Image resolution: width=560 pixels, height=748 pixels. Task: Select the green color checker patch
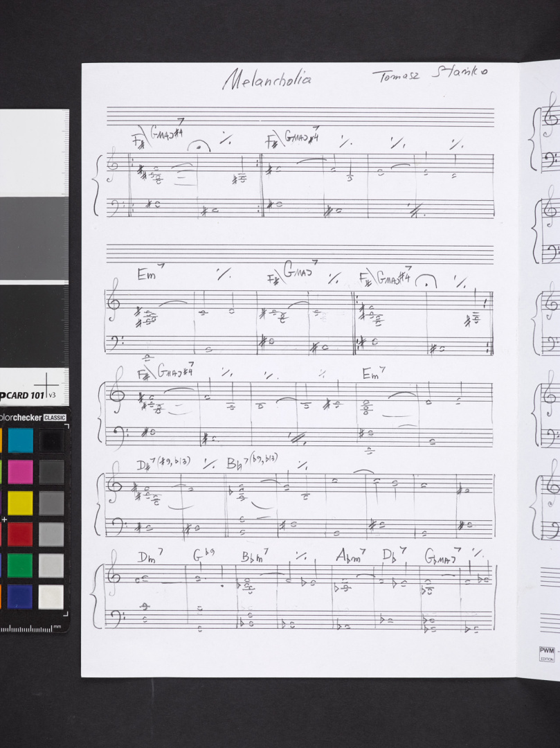coord(21,565)
